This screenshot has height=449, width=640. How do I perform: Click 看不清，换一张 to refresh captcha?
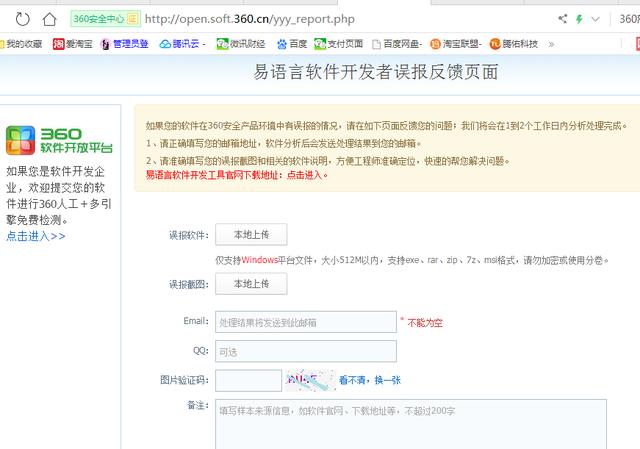point(370,380)
